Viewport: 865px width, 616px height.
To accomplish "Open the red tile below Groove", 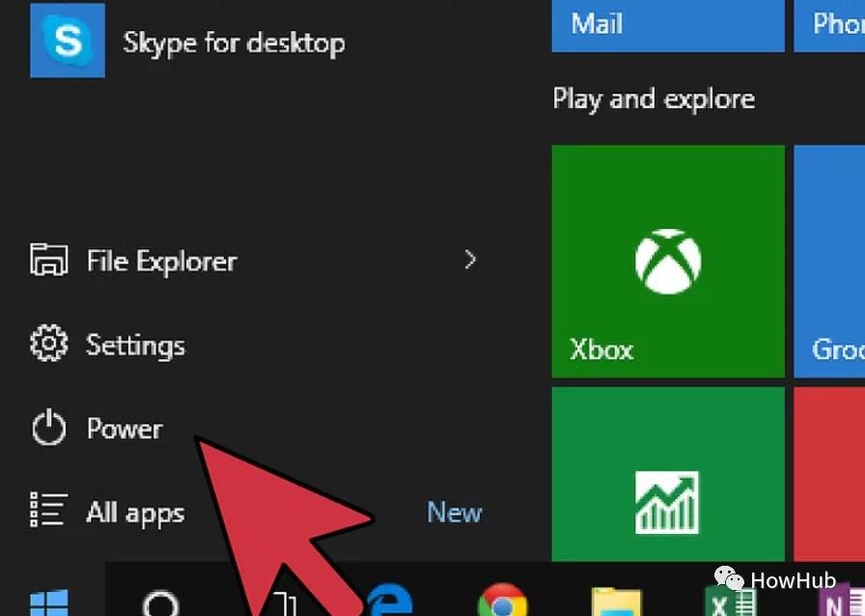I will 829,474.
